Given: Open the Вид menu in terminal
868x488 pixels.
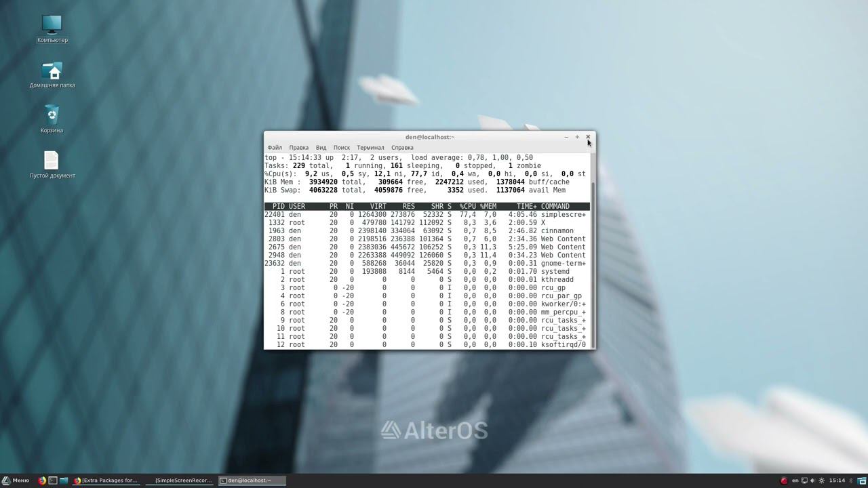Looking at the screenshot, I should tap(321, 147).
